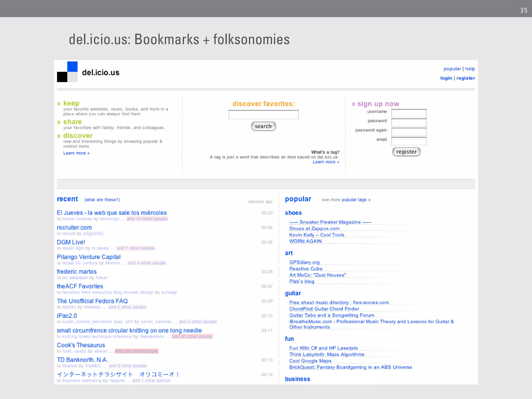Open Sneaker Freaker Magazine link
532x399 pixels.
330,222
